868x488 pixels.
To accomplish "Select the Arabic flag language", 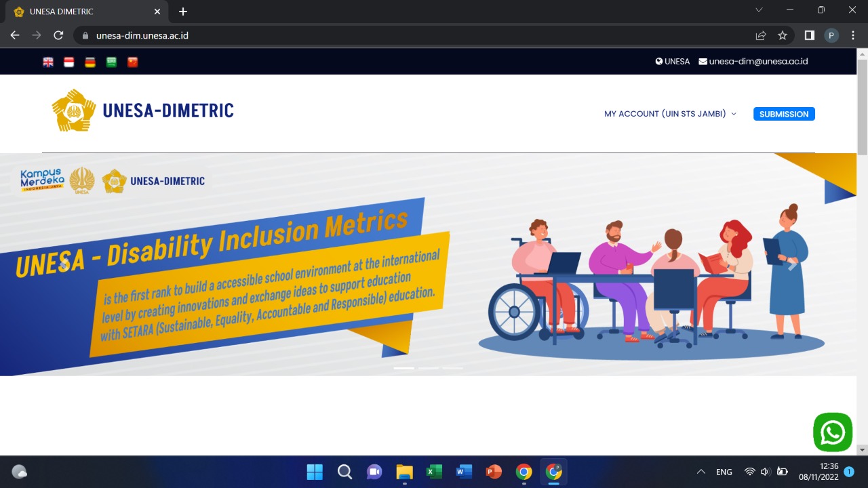I will click(x=111, y=62).
